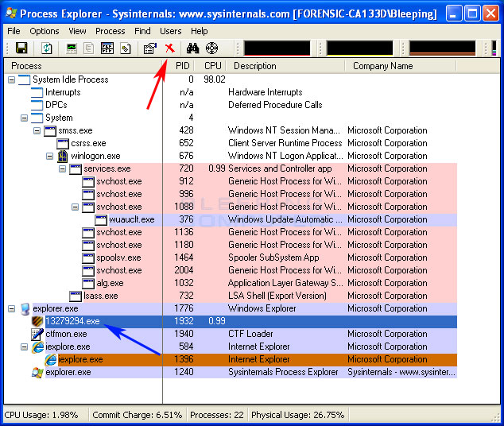Click the crosshair Find Window's Process icon

tap(211, 48)
